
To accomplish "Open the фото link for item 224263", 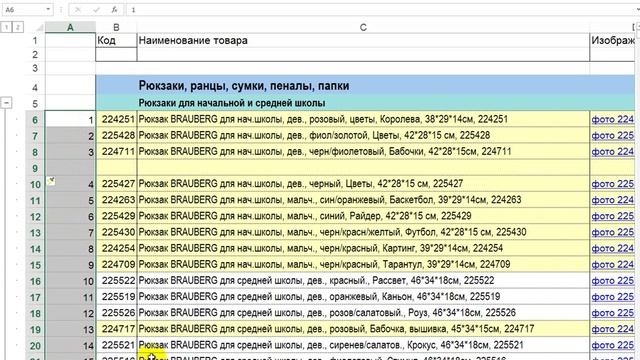I will click(x=613, y=200).
